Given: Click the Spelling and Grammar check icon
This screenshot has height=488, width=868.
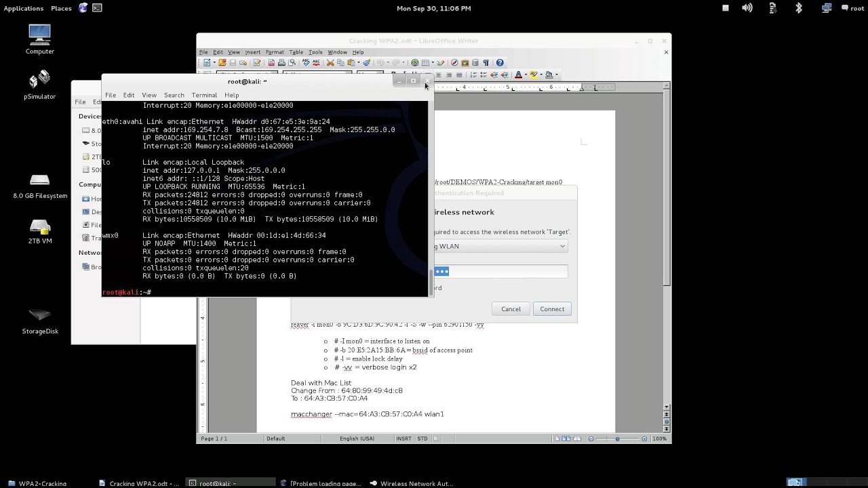Looking at the screenshot, I should coord(306,62).
